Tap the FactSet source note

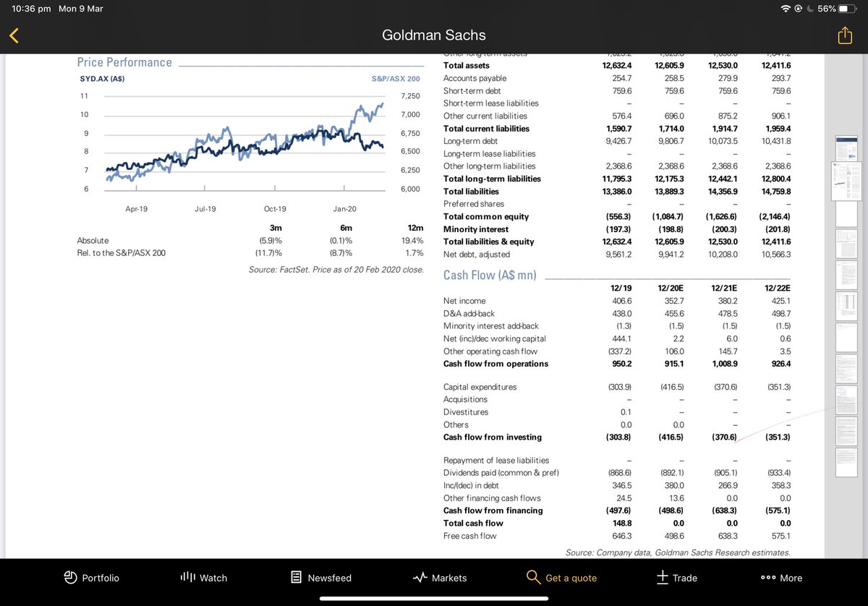(336, 270)
